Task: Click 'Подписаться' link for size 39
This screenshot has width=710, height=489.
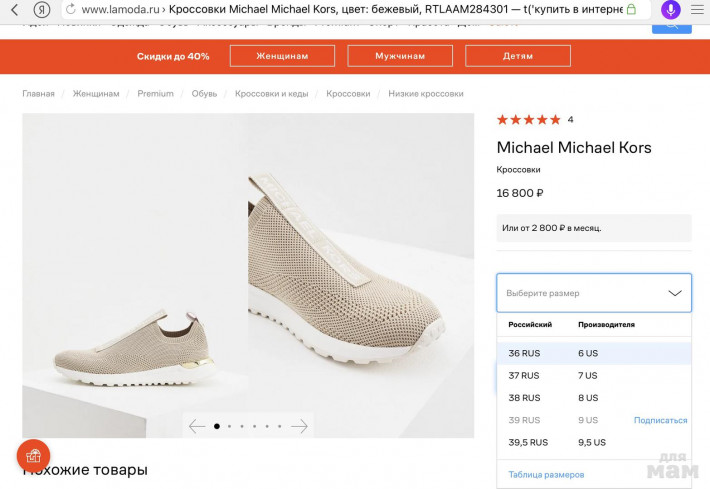Action: 660,420
